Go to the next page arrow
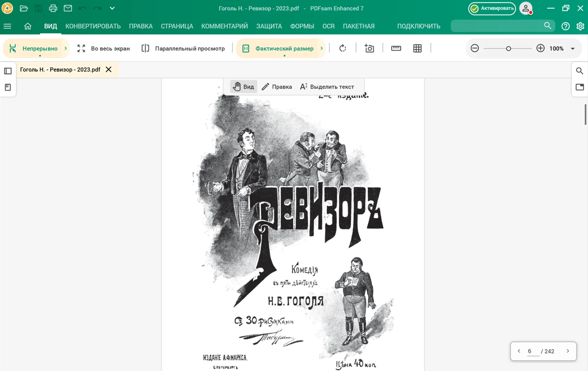The image size is (588, 371). [568, 351]
